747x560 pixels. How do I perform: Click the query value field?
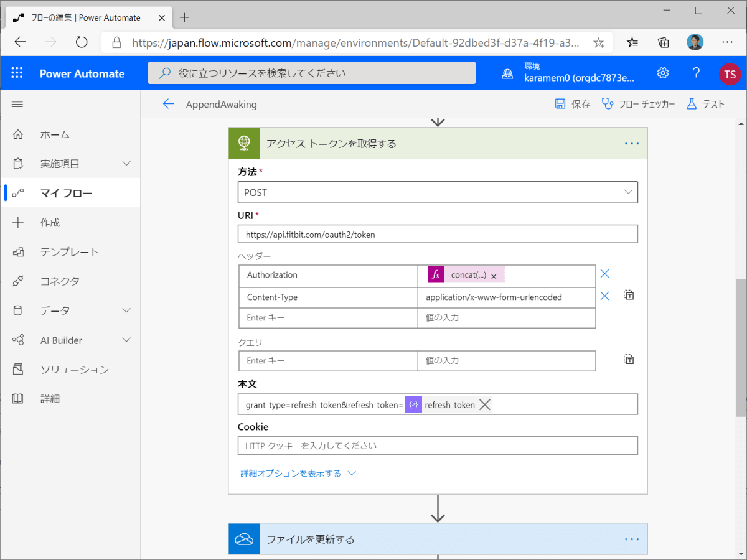(x=507, y=360)
